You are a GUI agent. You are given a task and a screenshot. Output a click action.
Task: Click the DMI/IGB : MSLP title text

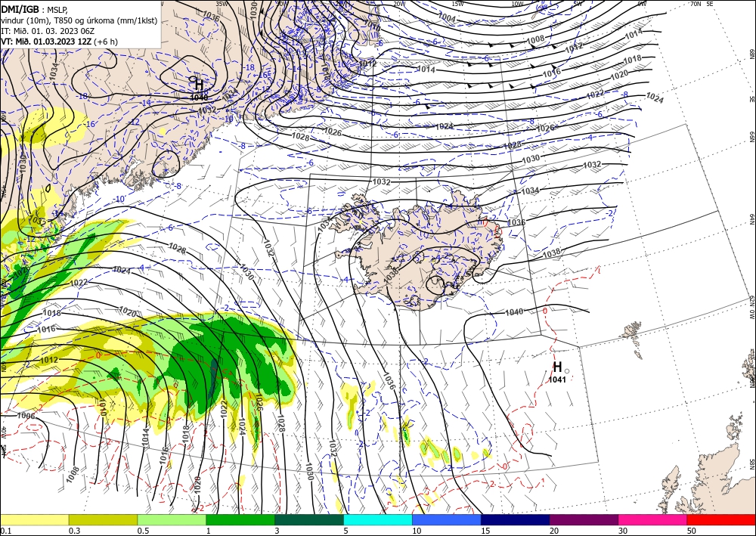pos(34,9)
